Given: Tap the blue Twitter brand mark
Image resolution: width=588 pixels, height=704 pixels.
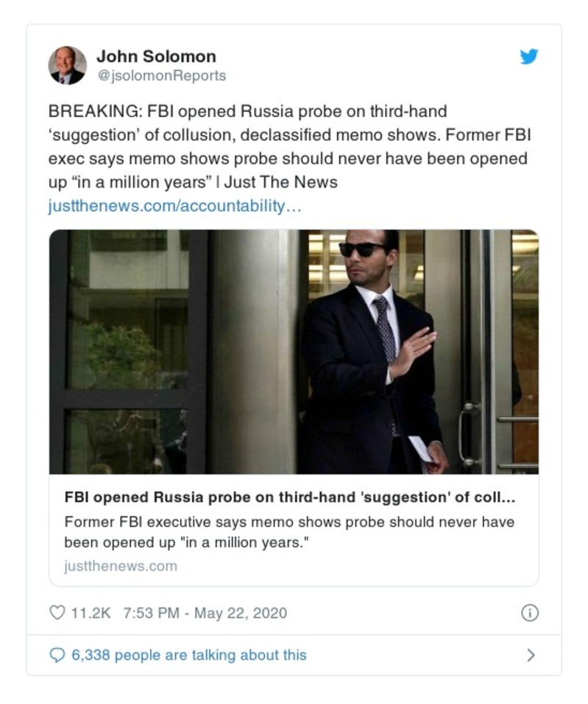Looking at the screenshot, I should 528,58.
